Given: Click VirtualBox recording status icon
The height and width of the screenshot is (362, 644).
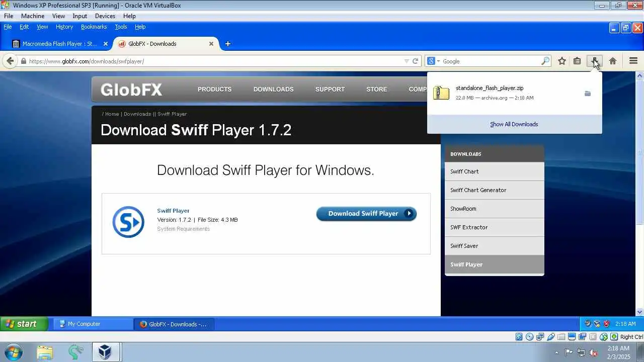Looking at the screenshot, I should pos(583,337).
